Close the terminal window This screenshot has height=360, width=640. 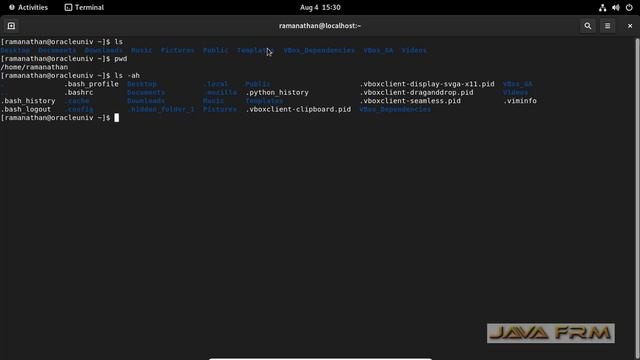[630, 26]
